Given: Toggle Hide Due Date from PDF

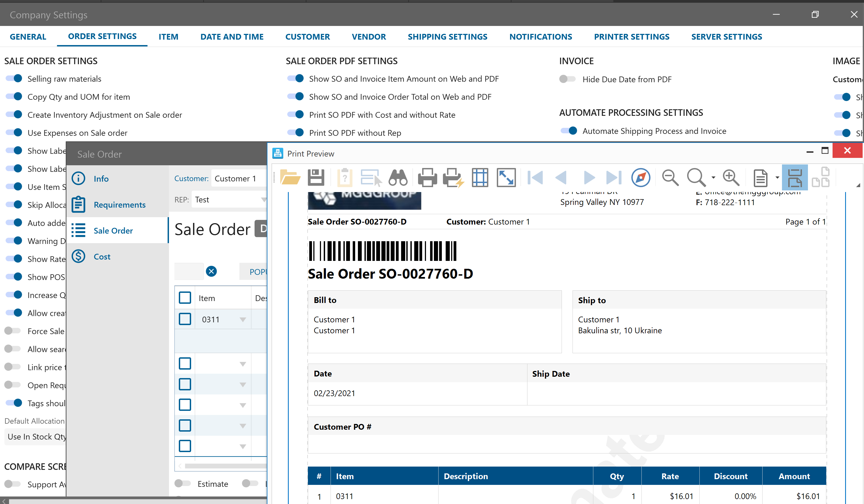Looking at the screenshot, I should (x=567, y=79).
